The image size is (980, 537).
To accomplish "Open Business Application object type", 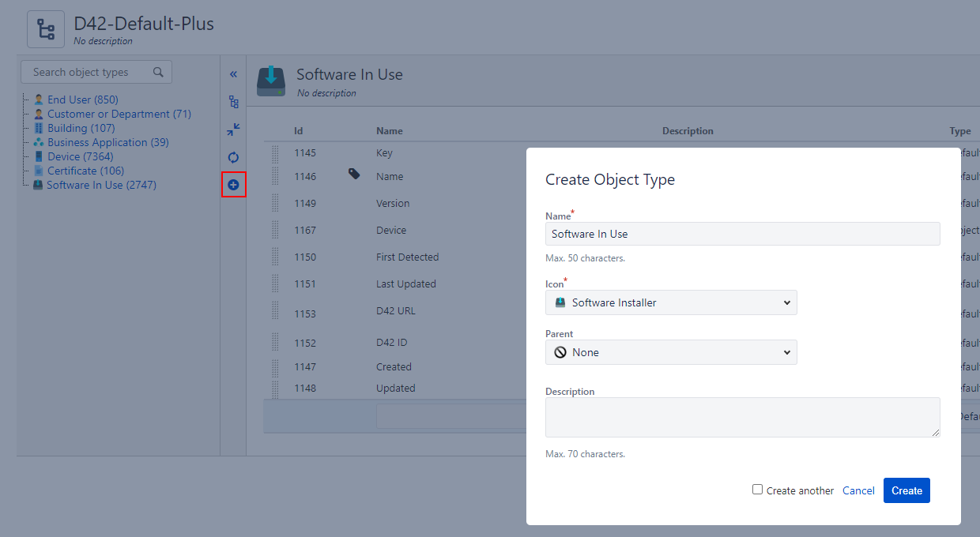I will point(107,142).
